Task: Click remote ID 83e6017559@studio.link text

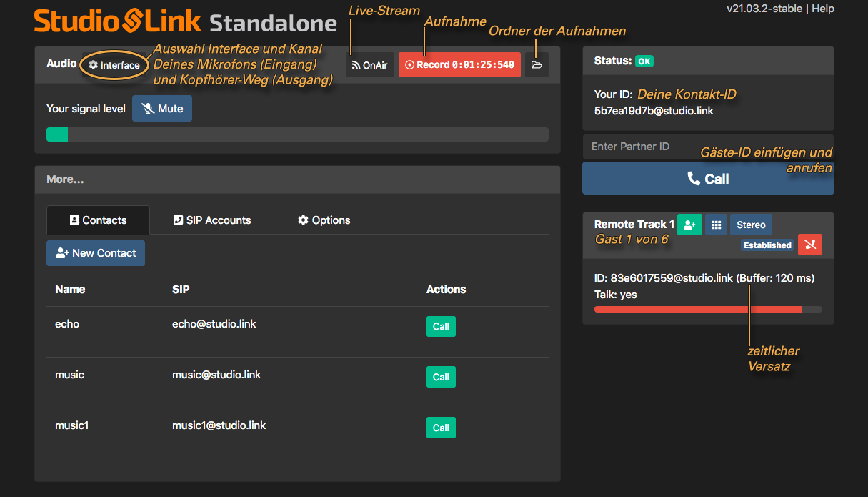Action: point(672,277)
